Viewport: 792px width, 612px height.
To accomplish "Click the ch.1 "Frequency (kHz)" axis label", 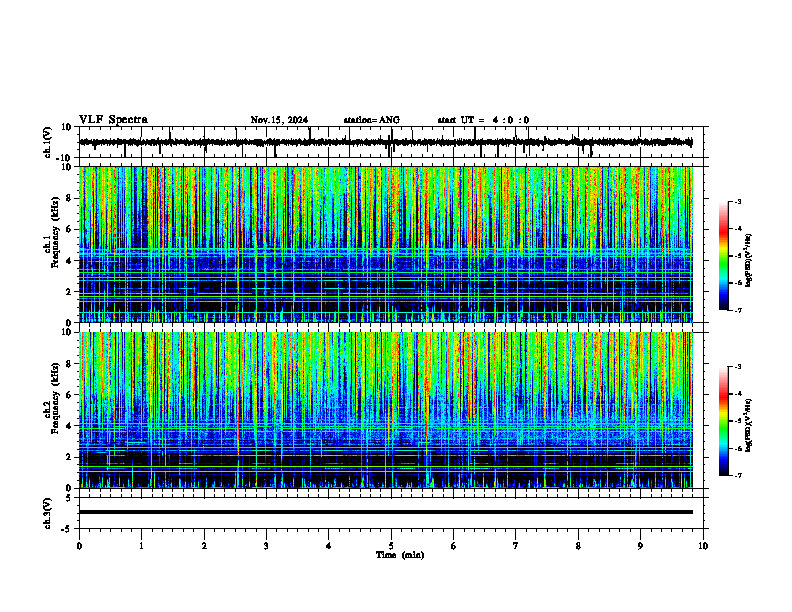I will click(55, 232).
